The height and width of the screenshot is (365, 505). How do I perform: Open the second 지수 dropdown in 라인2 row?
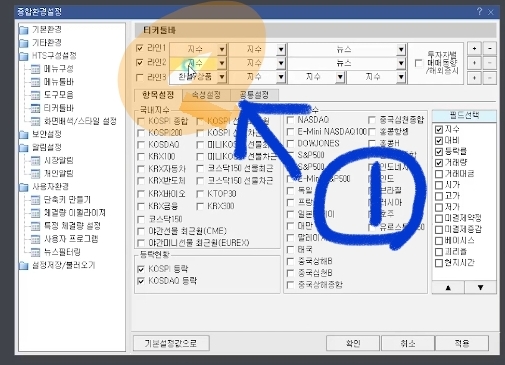click(281, 63)
